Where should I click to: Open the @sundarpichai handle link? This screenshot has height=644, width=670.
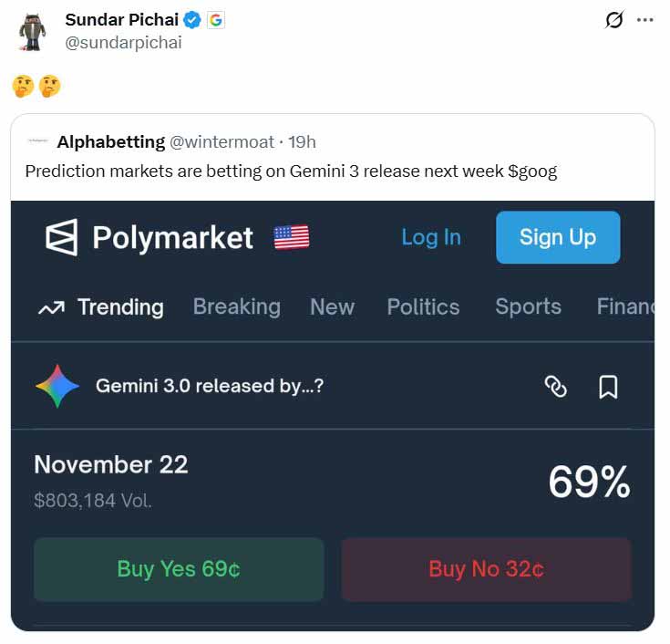(x=123, y=43)
